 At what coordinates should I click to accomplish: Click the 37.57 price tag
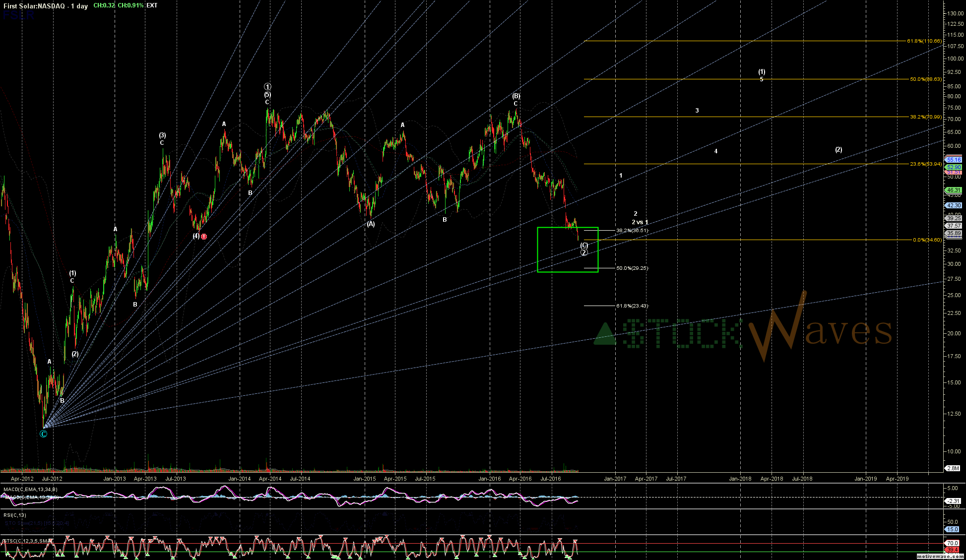pos(954,226)
